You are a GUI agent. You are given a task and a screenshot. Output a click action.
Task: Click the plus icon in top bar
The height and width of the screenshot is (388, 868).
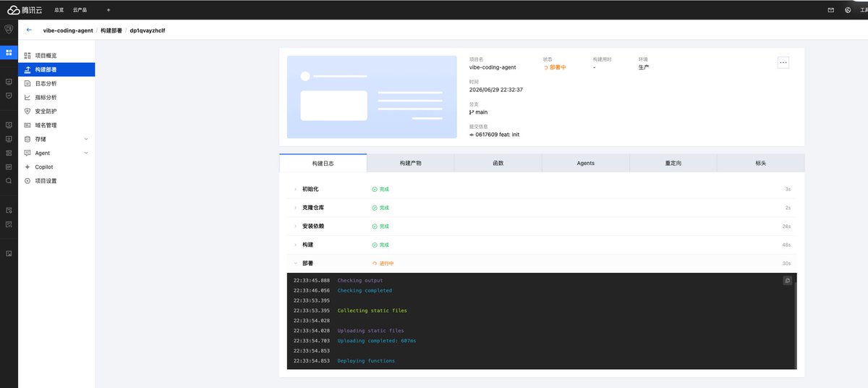pyautogui.click(x=109, y=10)
